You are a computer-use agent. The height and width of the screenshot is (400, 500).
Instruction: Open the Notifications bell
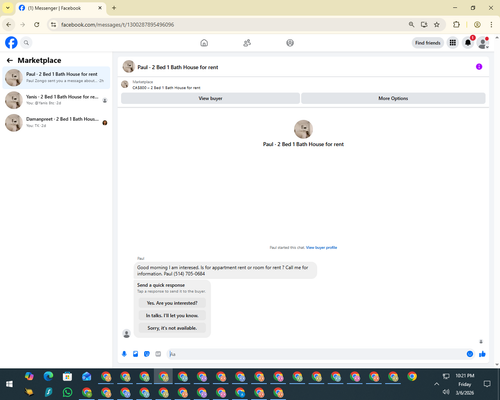tap(468, 43)
